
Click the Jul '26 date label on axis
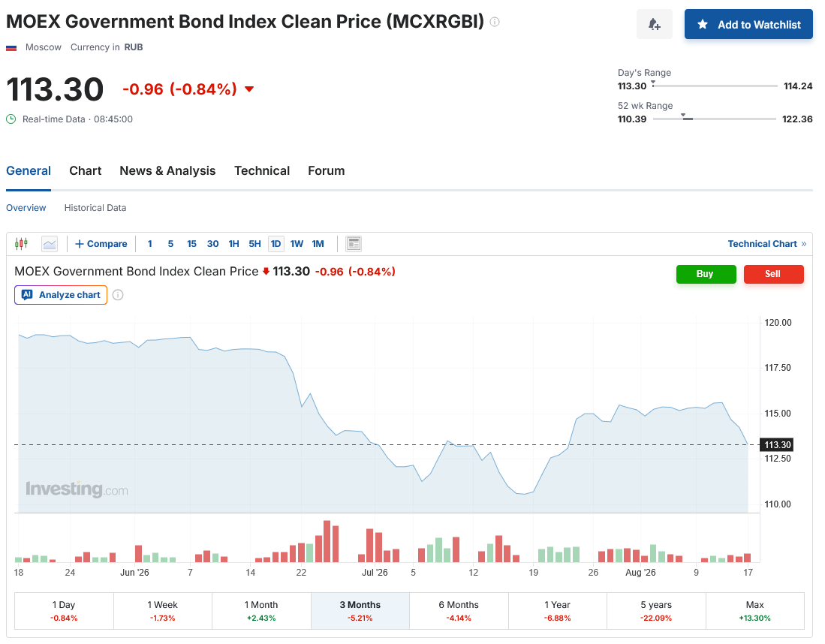tap(375, 573)
